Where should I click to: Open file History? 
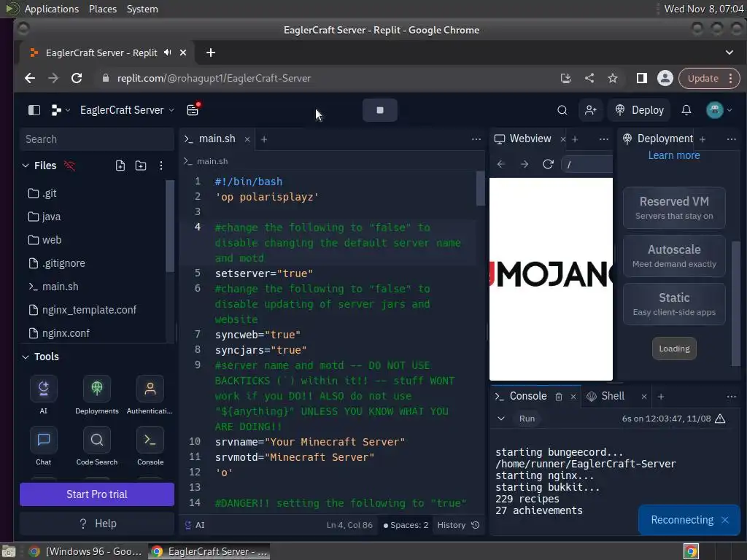point(458,525)
